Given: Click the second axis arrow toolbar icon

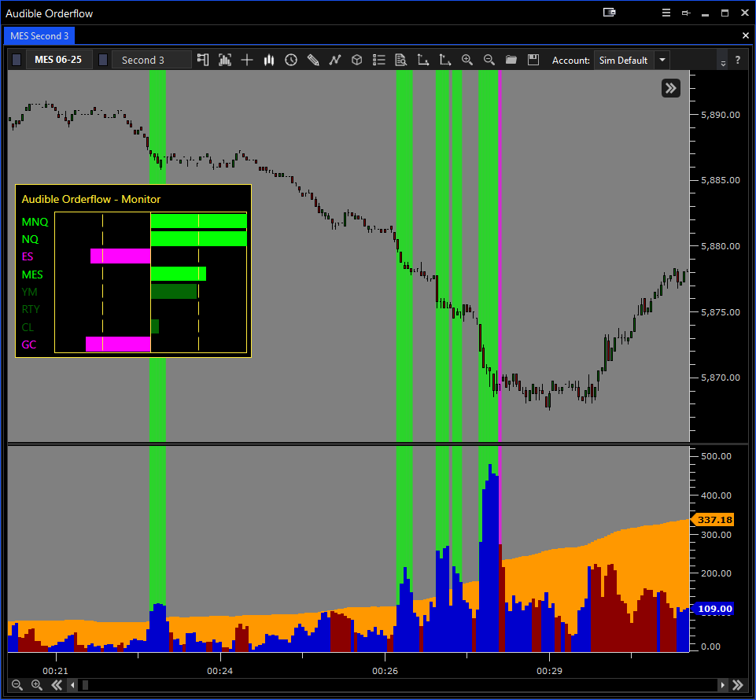Looking at the screenshot, I should tap(445, 60).
